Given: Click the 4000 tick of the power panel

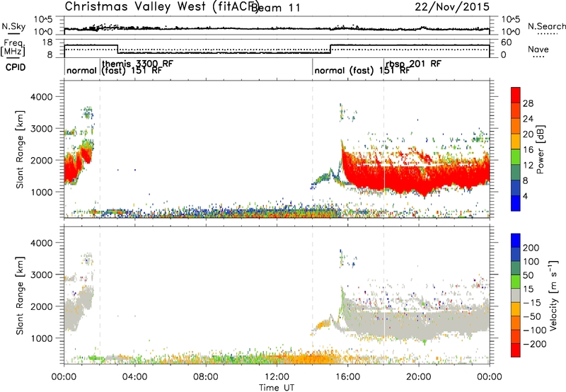Looking at the screenshot, I should (41, 97).
